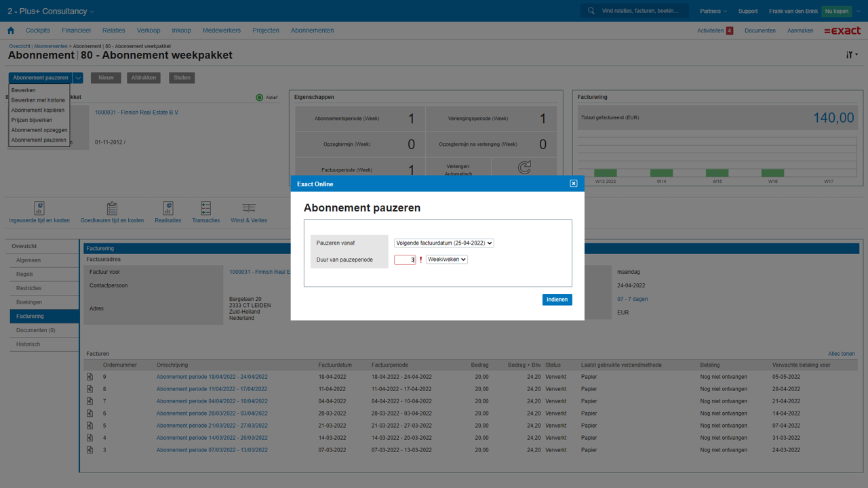The height and width of the screenshot is (488, 868).
Task: Open the Finnish Real Estate B.V. link
Action: click(x=137, y=113)
